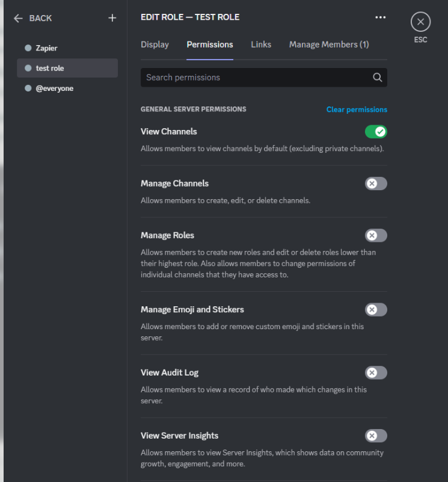This screenshot has width=448, height=482.
Task: Select the Zapier role in sidebar
Action: click(x=67, y=48)
